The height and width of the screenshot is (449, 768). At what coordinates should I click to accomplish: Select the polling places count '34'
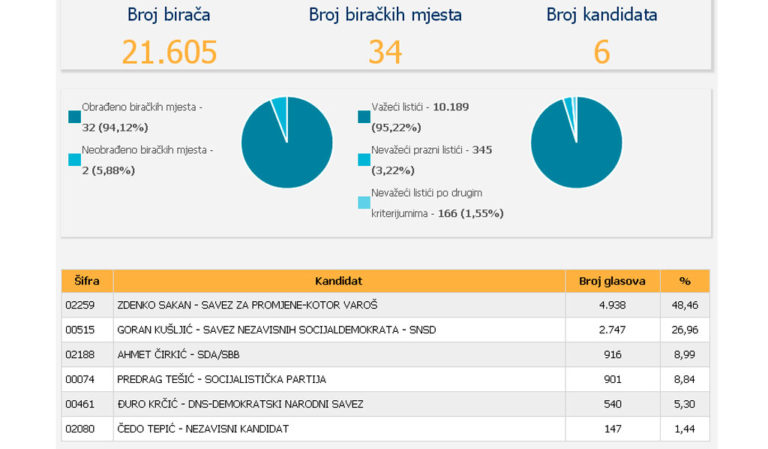(x=385, y=52)
